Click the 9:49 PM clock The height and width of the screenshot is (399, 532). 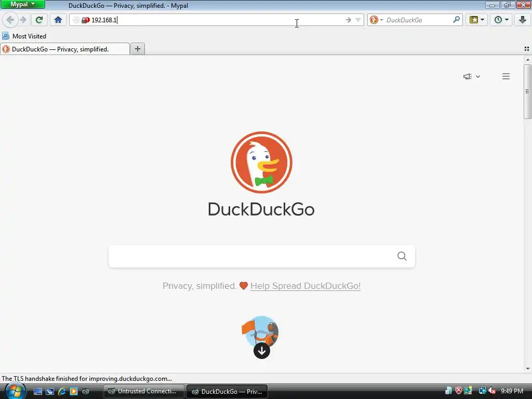512,391
